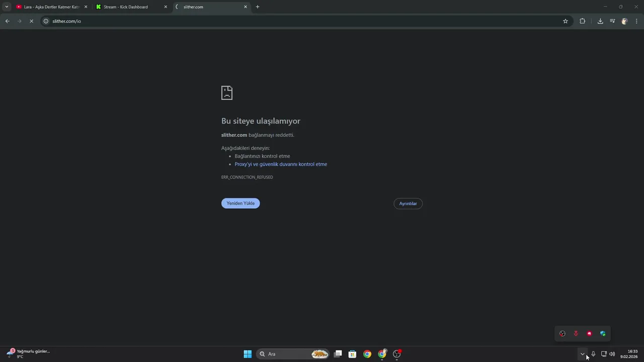The height and width of the screenshot is (362, 644).
Task: Open OBS Studio from the taskbar
Action: click(397, 354)
